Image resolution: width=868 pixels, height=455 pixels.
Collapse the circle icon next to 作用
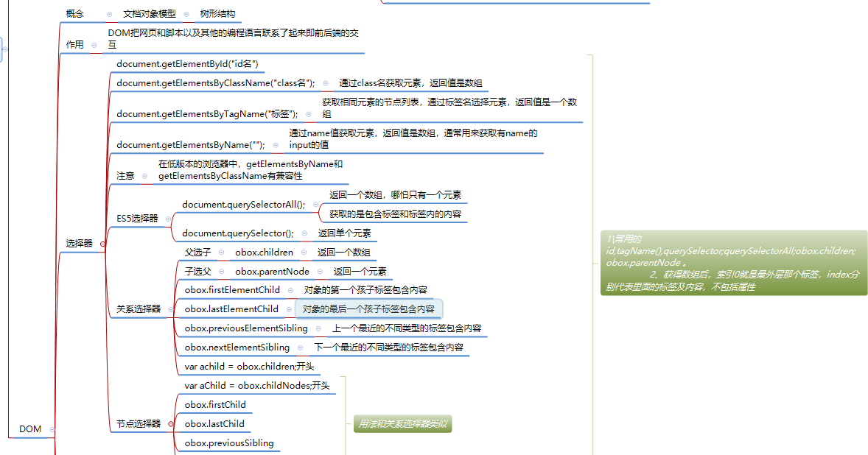[x=94, y=44]
